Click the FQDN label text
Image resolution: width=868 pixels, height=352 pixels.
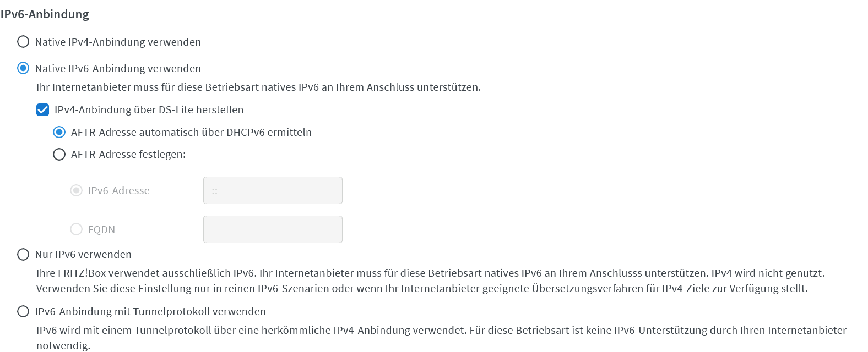tap(101, 229)
